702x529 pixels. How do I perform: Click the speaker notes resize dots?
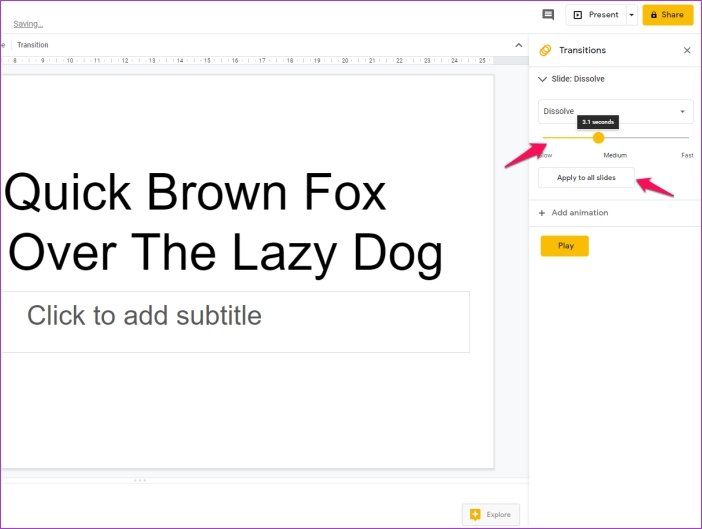tap(140, 480)
